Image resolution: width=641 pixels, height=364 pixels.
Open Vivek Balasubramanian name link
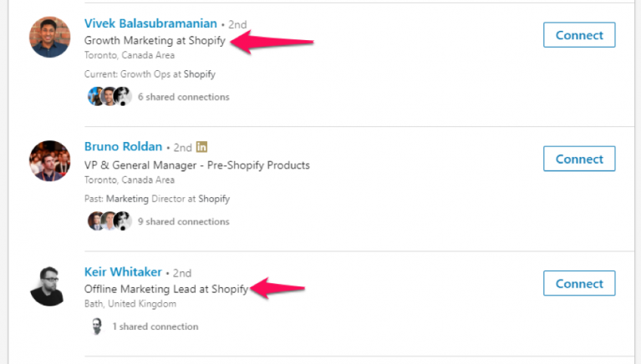pyautogui.click(x=150, y=23)
